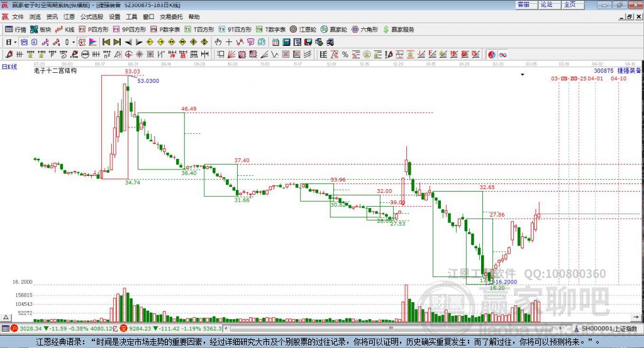The height and width of the screenshot is (348, 644).
Task: Open 赢家服务 service
Action: tap(398, 30)
